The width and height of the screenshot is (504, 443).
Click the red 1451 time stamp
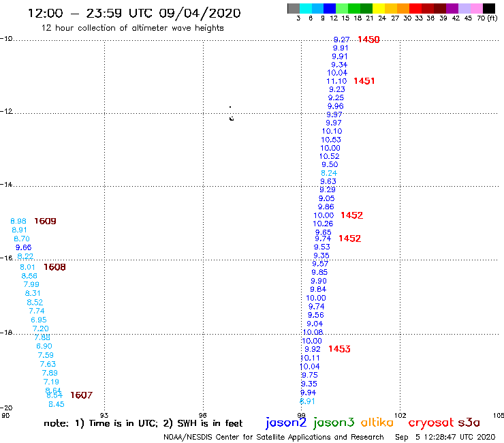(x=364, y=81)
